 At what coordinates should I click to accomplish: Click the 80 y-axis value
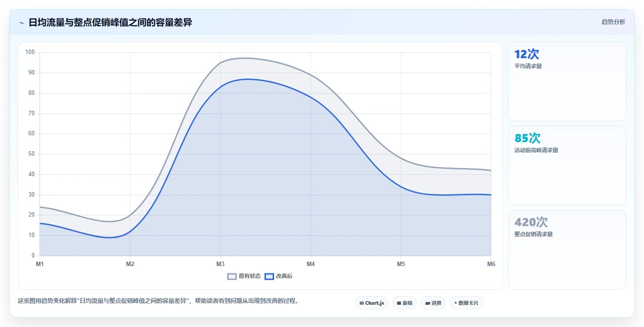(31, 93)
